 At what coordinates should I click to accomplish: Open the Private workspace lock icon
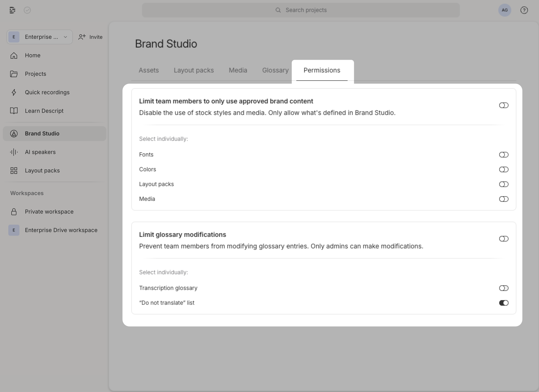point(14,212)
